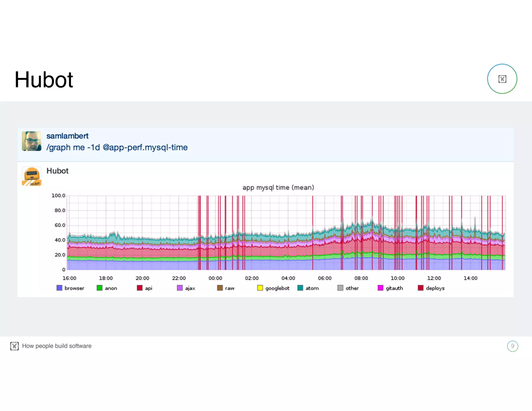Viewport: 532px width, 411px height.
Task: Click the raw brown legend swatch
Action: [220, 288]
